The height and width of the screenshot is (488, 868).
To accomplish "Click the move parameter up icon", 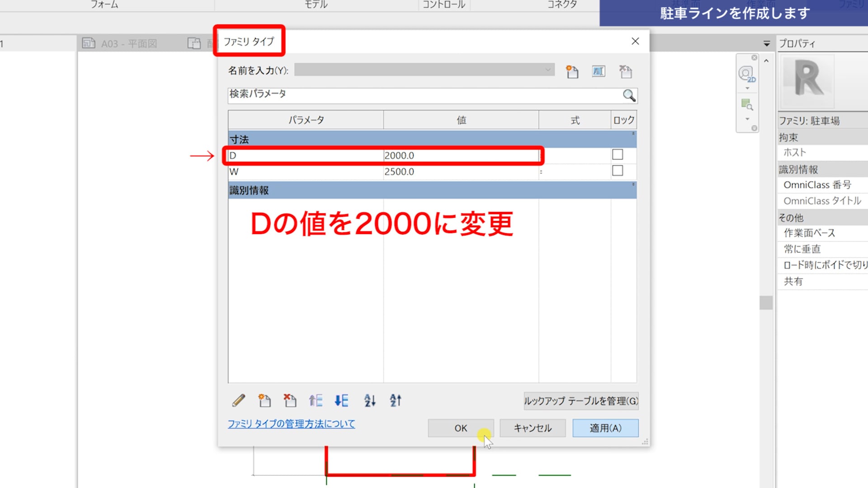I will 316,400.
